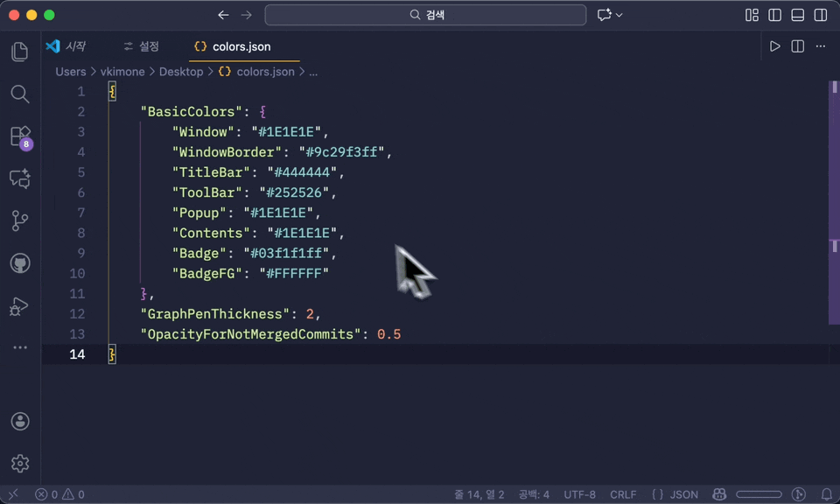
Task: Open the GitHub view in the activity bar
Action: [19, 262]
